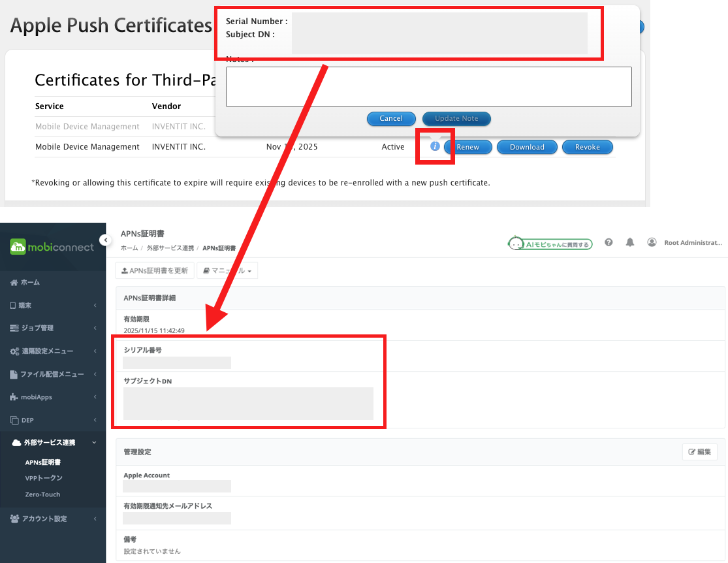The width and height of the screenshot is (728, 563).
Task: Open ホーム in the sidebar
Action: pyautogui.click(x=30, y=282)
